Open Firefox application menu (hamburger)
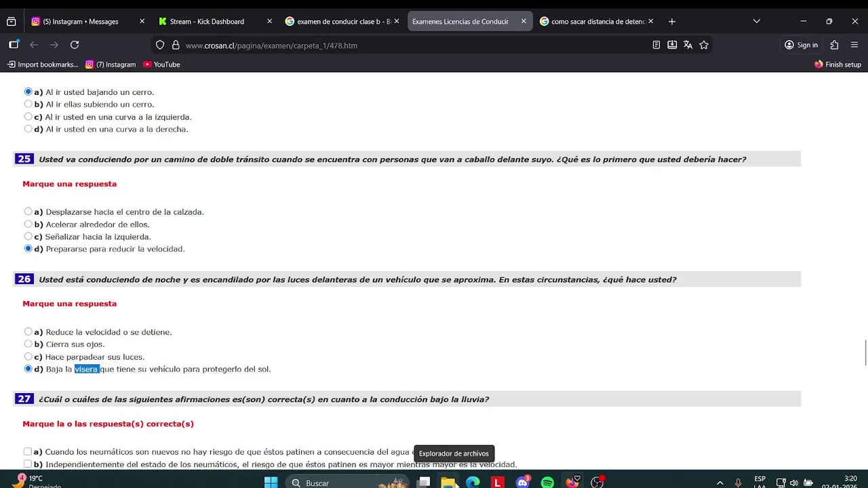 (854, 45)
